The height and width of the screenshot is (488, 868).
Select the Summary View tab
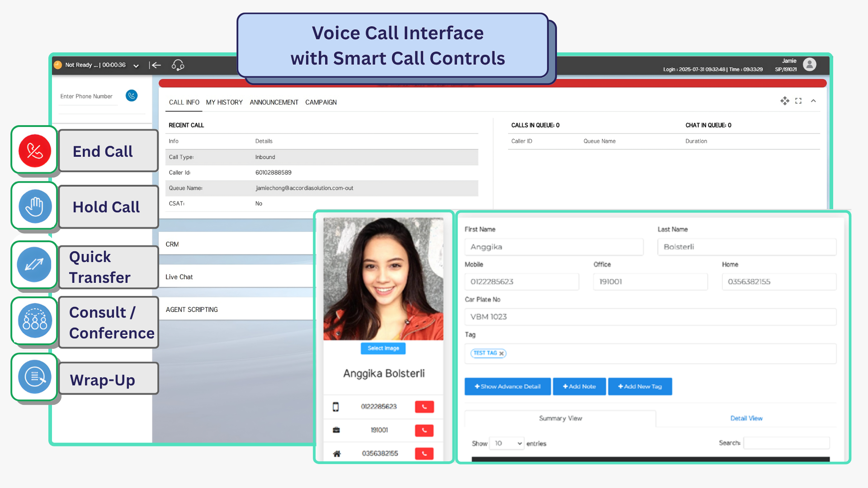pos(560,418)
